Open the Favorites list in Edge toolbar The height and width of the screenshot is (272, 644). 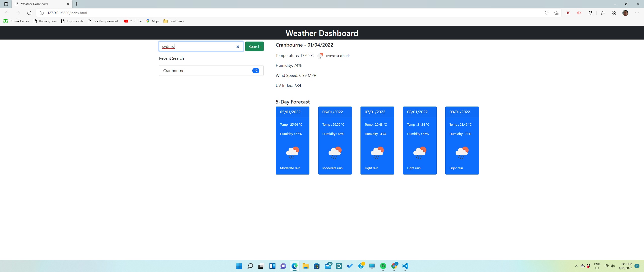602,13
